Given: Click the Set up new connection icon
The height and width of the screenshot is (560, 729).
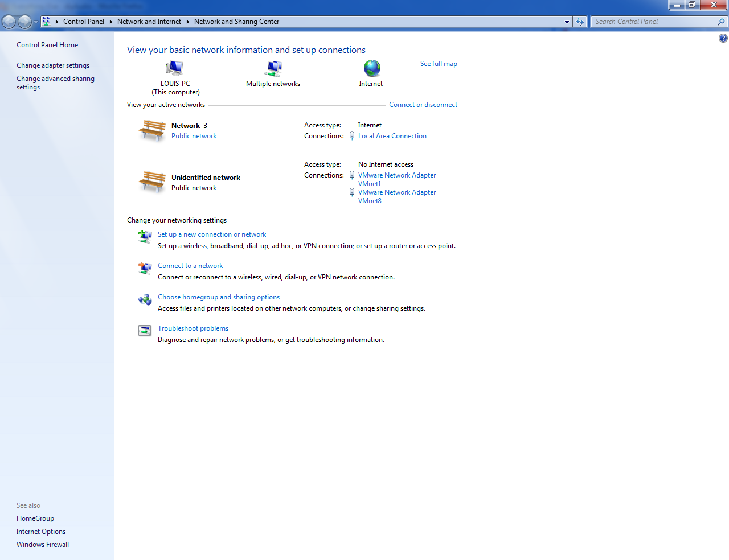Looking at the screenshot, I should tap(145, 236).
